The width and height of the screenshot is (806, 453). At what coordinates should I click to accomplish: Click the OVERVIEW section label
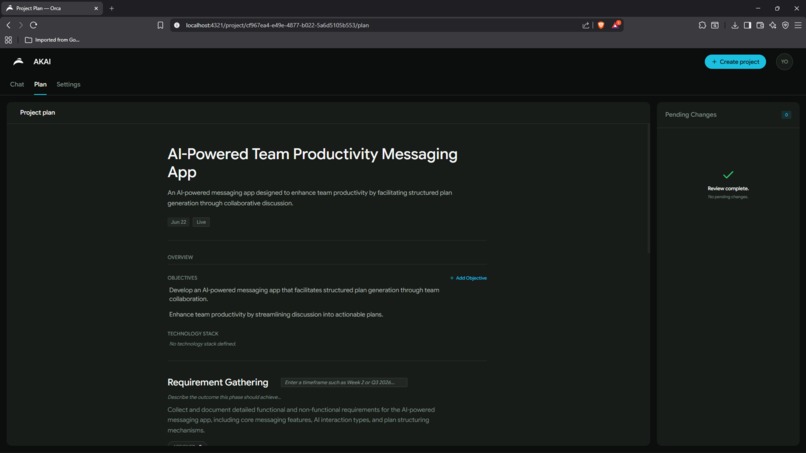pyautogui.click(x=180, y=257)
